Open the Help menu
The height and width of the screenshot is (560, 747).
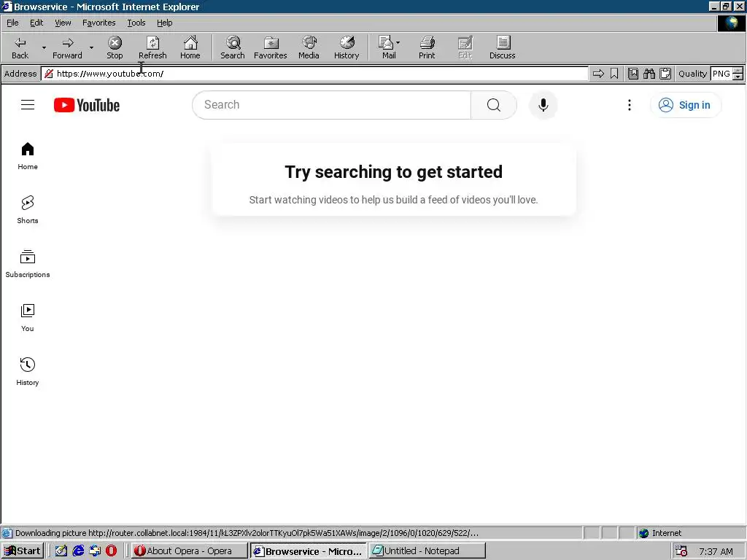(x=165, y=23)
